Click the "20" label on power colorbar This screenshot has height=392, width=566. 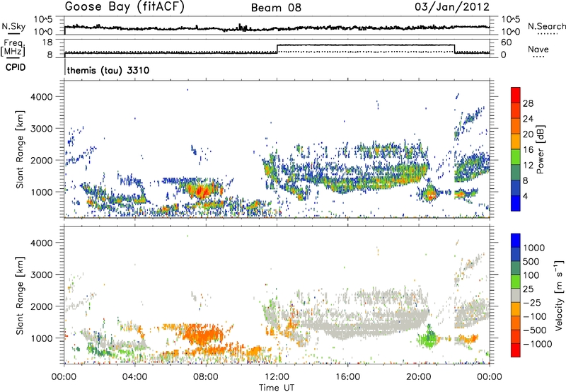528,134
